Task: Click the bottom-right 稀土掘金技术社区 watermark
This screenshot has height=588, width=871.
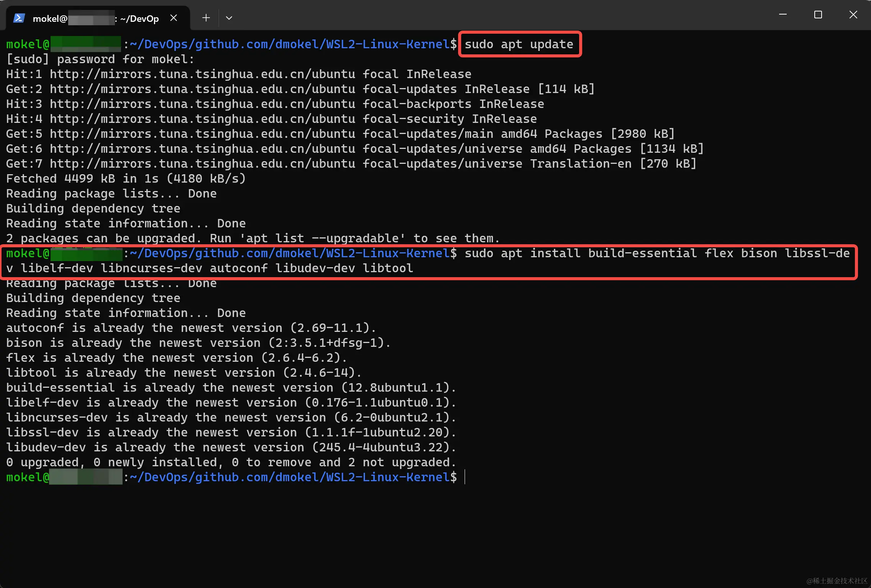Action: [837, 581]
